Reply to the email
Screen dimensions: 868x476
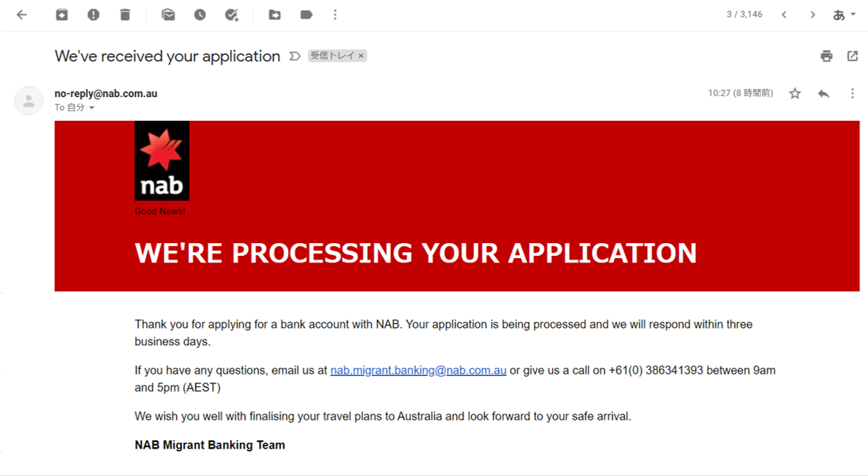point(823,93)
